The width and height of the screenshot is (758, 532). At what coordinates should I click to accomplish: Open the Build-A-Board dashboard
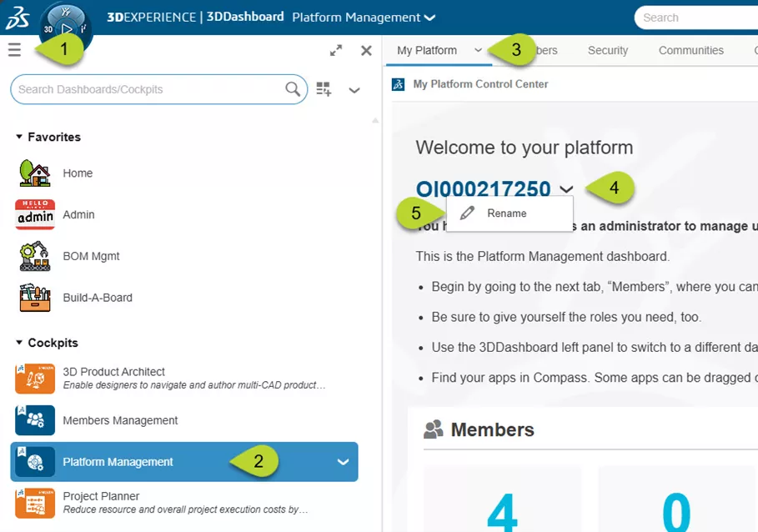click(x=98, y=298)
